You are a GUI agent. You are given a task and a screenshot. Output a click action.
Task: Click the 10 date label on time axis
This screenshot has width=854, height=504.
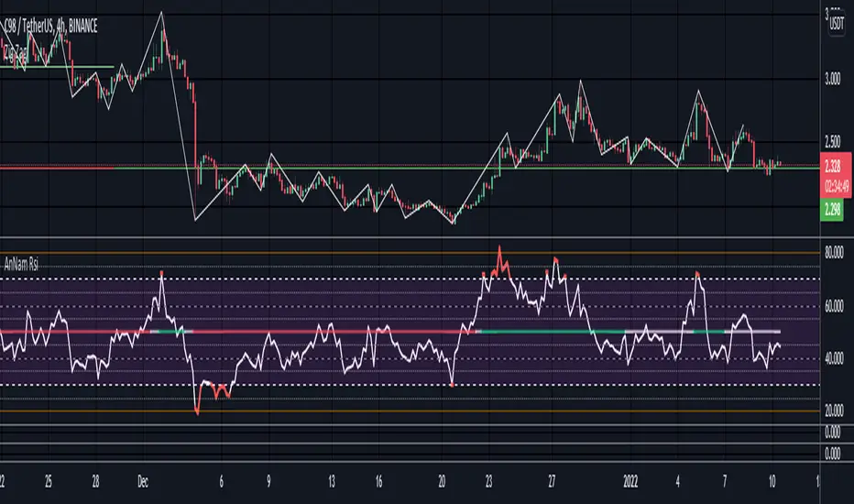[772, 482]
